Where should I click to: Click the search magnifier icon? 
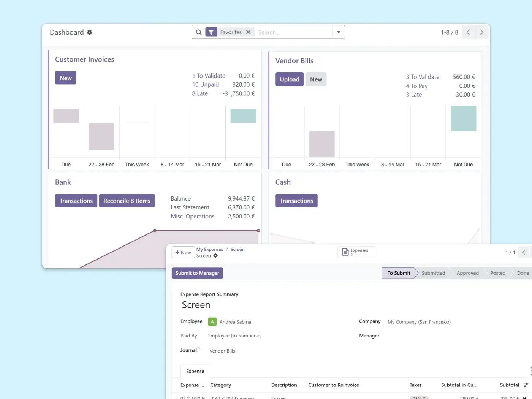(199, 32)
